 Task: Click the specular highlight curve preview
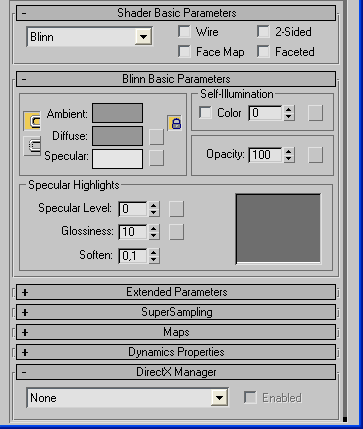click(x=278, y=229)
